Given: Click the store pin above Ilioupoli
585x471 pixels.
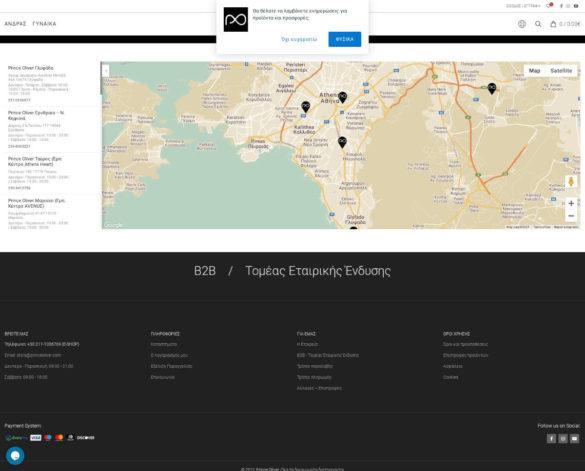Looking at the screenshot, I should pyautogui.click(x=342, y=142).
